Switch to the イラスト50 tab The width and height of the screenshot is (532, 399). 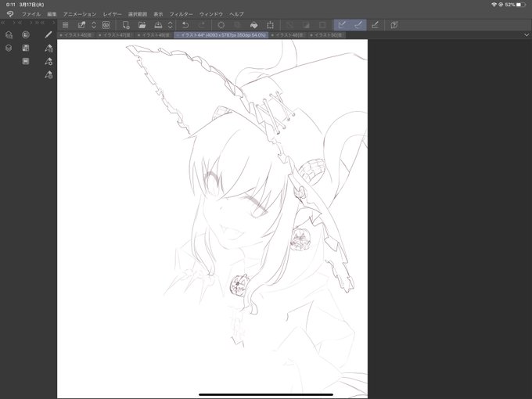(x=326, y=35)
